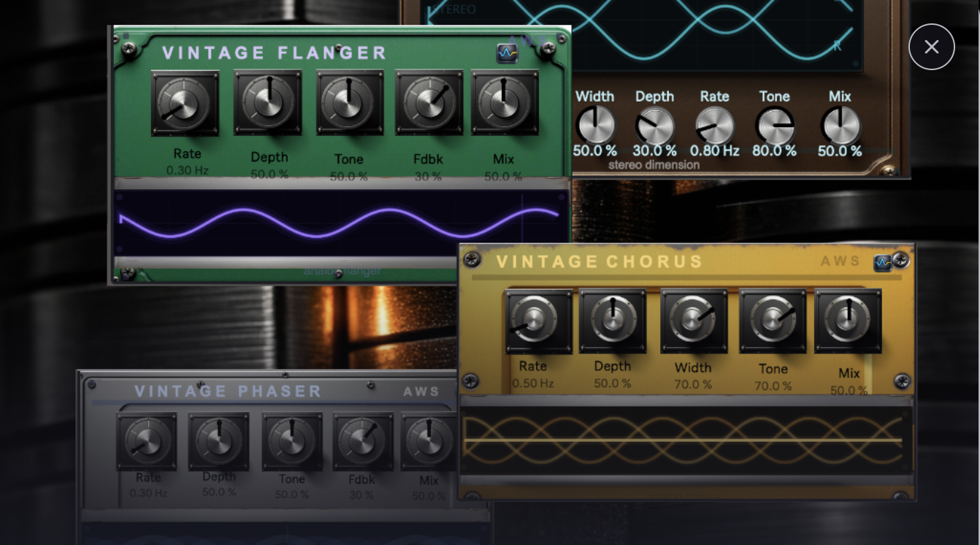980x545 pixels.
Task: Click the stereo dimension Width knob
Action: click(x=595, y=125)
